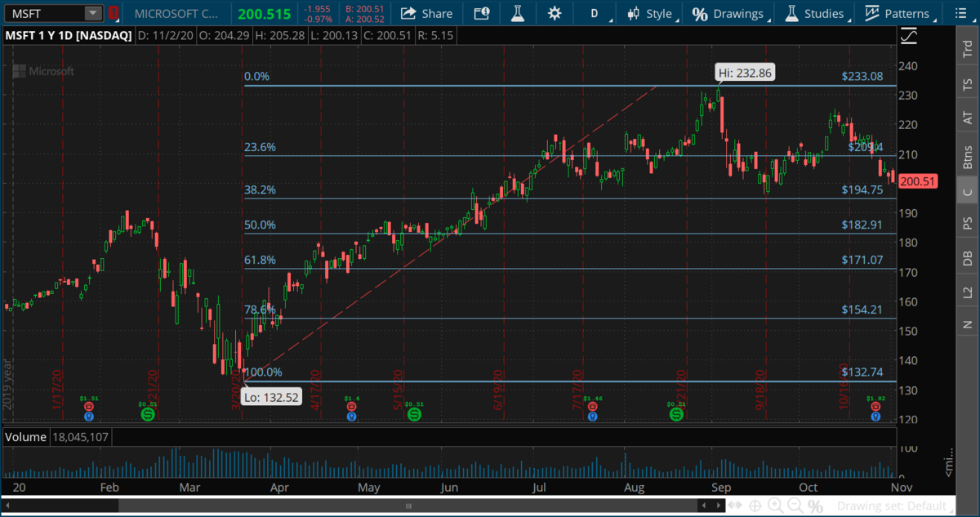Switch to the Trd sidebar tab
980x517 pixels.
point(968,47)
